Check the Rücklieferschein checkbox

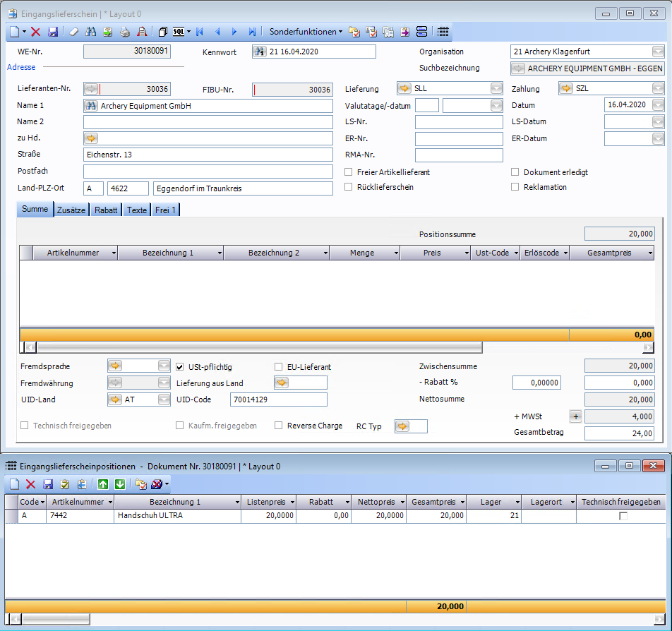point(349,187)
